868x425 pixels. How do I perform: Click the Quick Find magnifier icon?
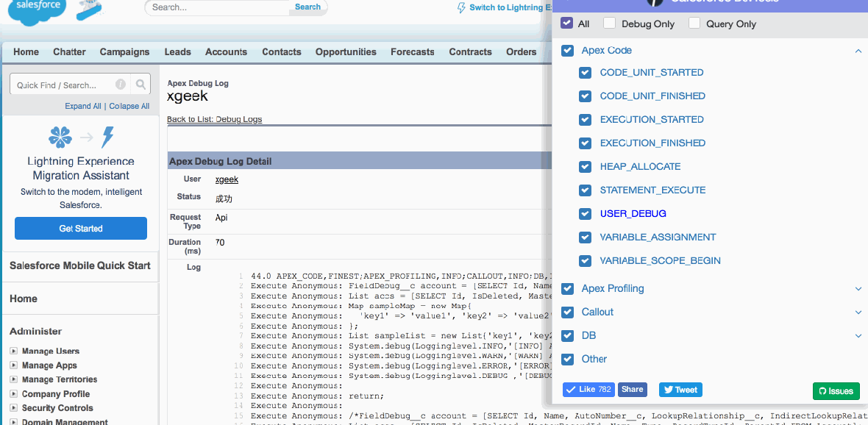(140, 84)
